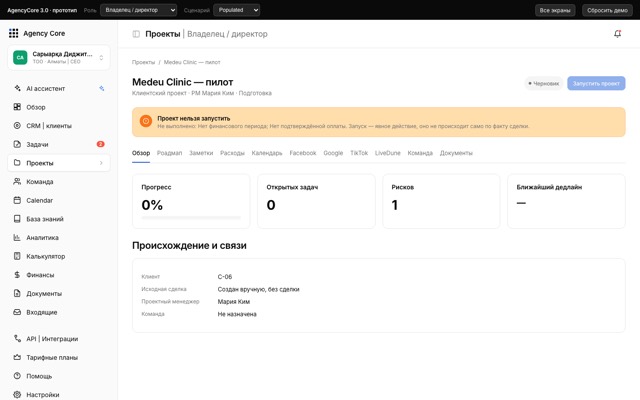
Task: Click the Происхождение и связи heading
Action: coord(189,245)
